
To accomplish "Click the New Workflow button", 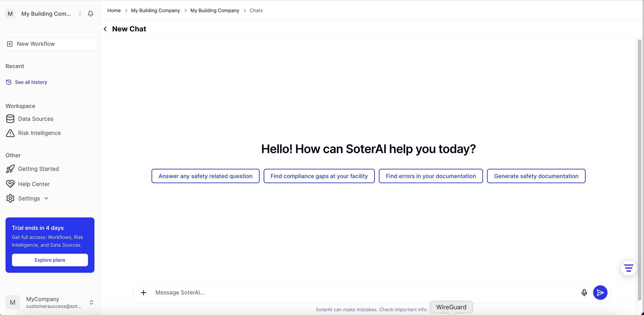I will pos(50,44).
